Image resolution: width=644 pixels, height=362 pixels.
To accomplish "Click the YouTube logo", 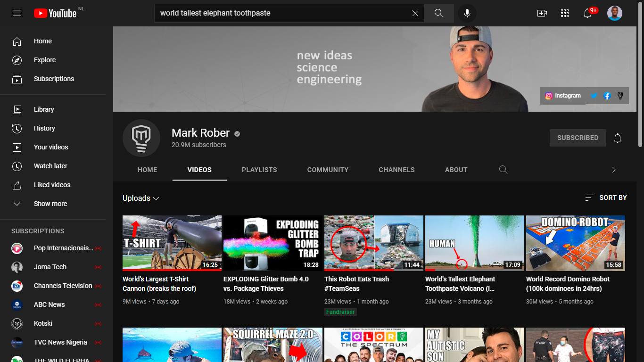I will coord(55,13).
